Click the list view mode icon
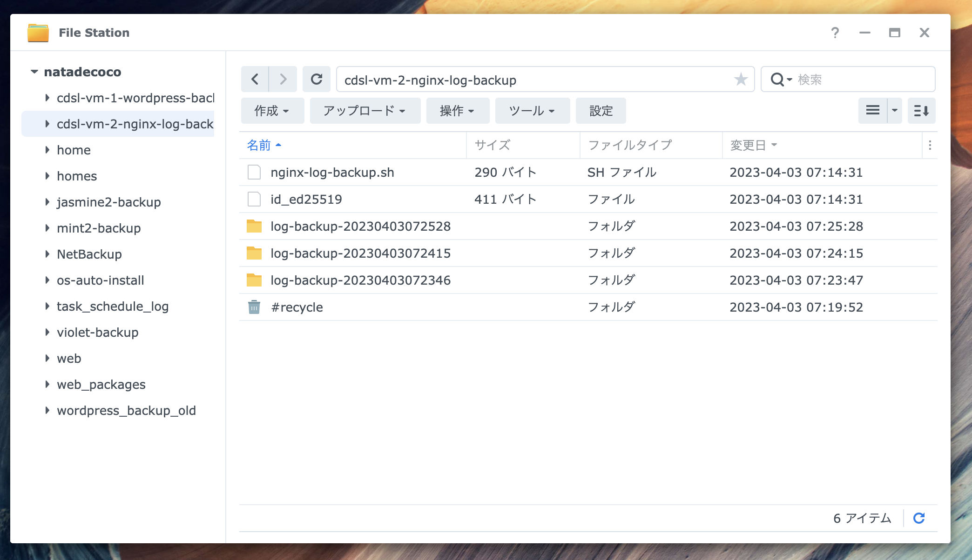Screen dimensions: 972x560 coord(872,111)
